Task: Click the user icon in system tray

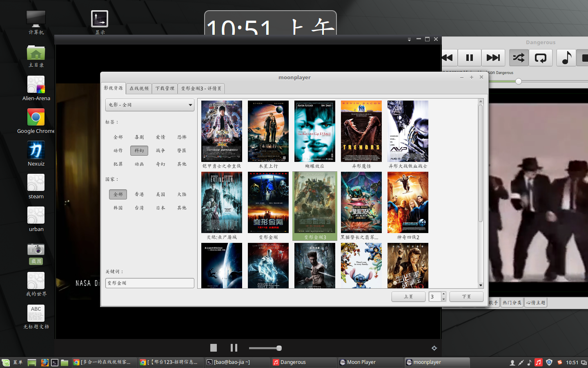Action: pyautogui.click(x=512, y=362)
